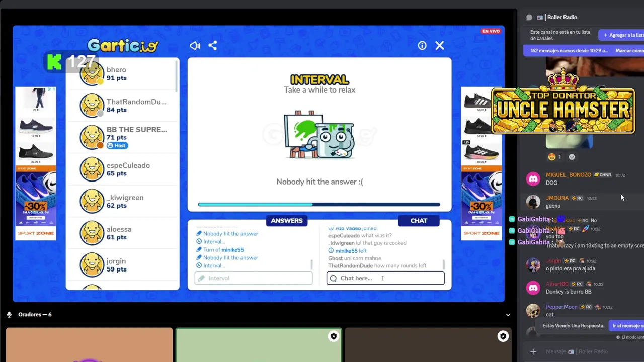Screen dimensions: 644x362
Task: Select ThatRandomDu... player avatar
Action: click(92, 105)
